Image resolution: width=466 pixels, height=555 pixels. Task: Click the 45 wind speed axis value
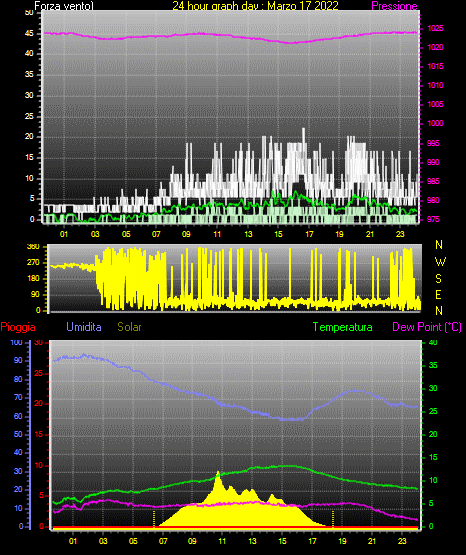[29, 34]
